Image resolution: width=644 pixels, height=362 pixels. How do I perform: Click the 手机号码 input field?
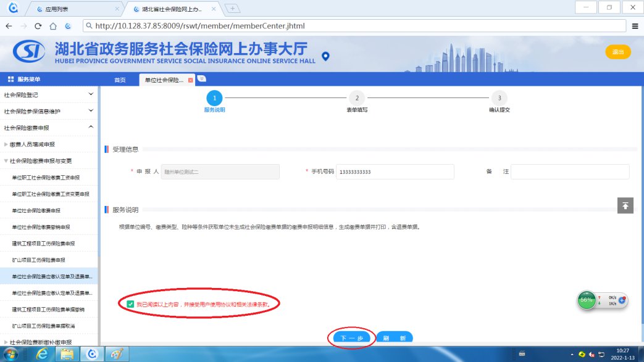pos(395,171)
